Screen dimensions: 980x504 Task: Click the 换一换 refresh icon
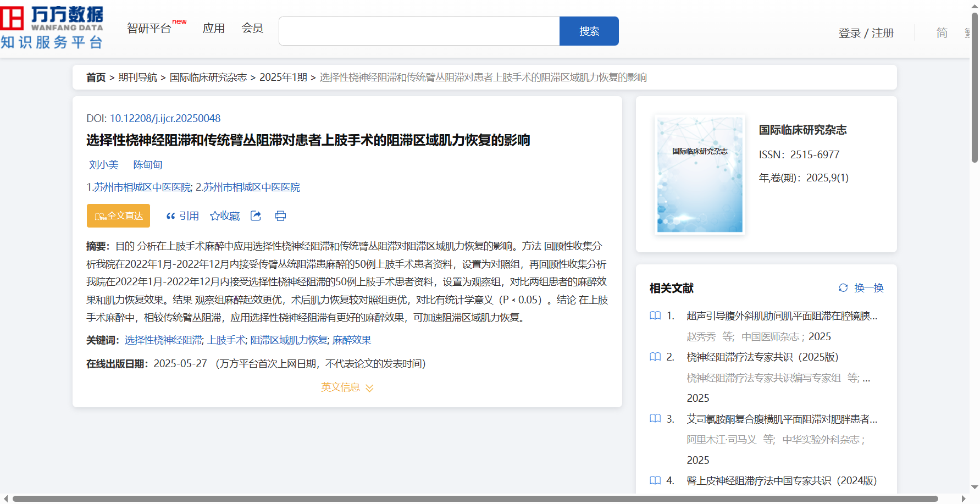843,288
